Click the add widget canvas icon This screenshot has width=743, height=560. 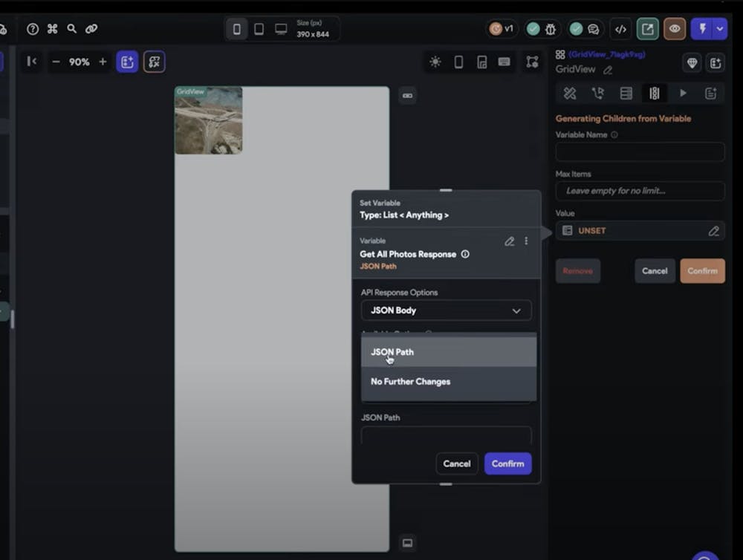tap(127, 62)
